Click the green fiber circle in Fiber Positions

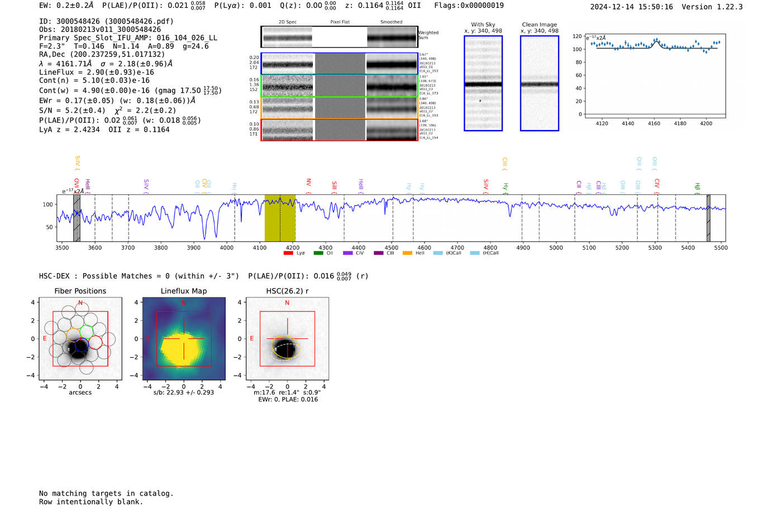click(86, 332)
